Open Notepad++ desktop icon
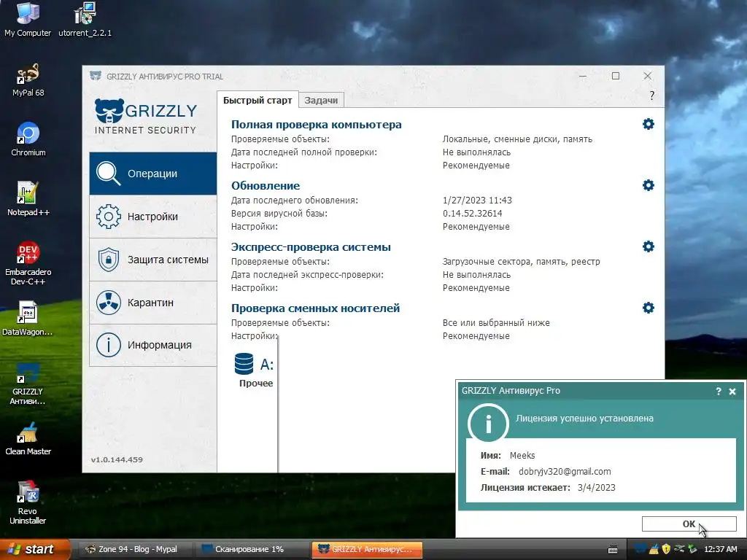This screenshot has height=560, width=747. coord(28,199)
